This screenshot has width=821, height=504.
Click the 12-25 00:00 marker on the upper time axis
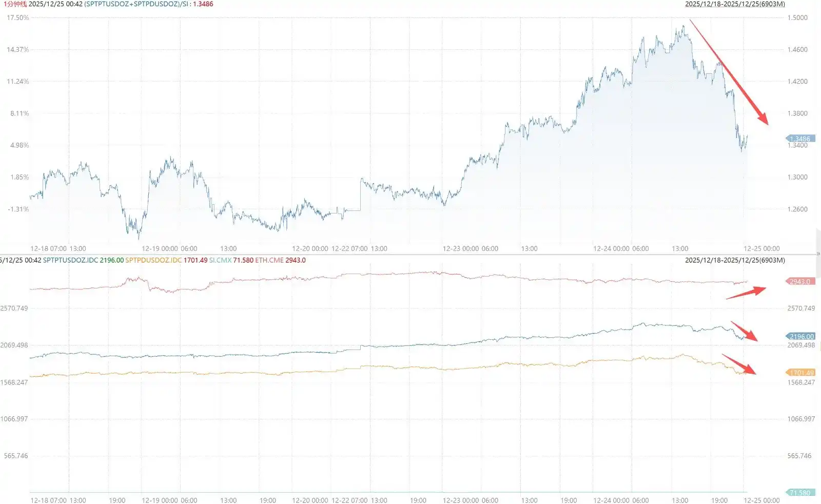761,248
